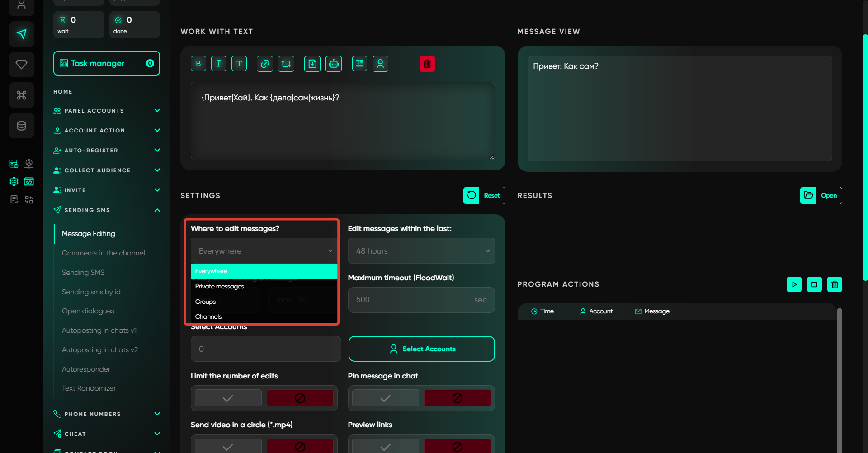868x453 pixels.
Task: Stop program with the square icon
Action: click(x=814, y=284)
